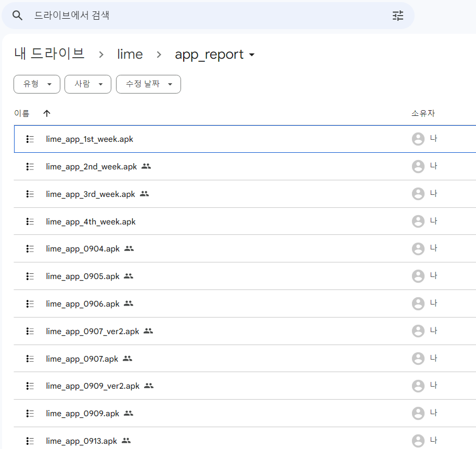Click the shared people icon next to lime_app_2nd_week.apk
This screenshot has height=449, width=476.
[146, 166]
